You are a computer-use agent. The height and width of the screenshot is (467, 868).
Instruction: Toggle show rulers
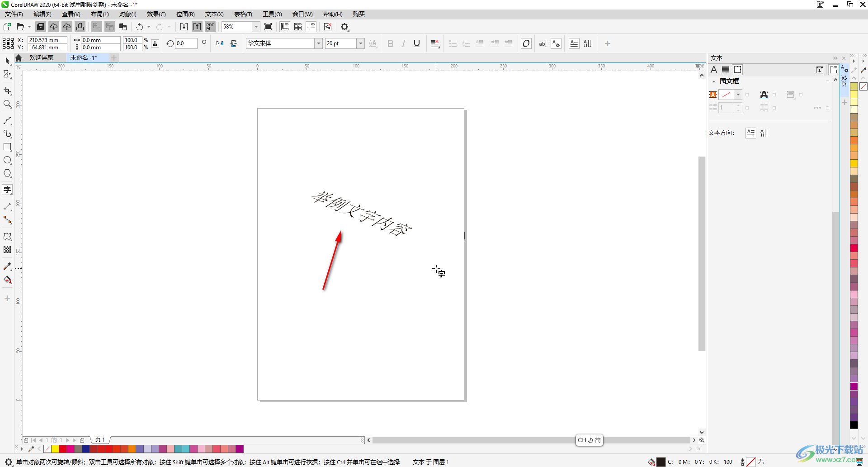click(285, 27)
